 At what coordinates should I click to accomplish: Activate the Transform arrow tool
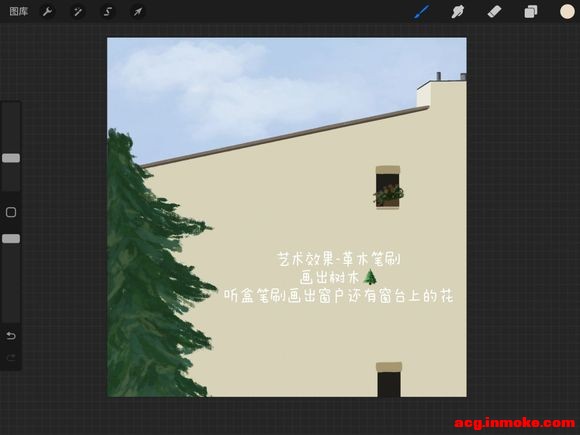point(138,11)
